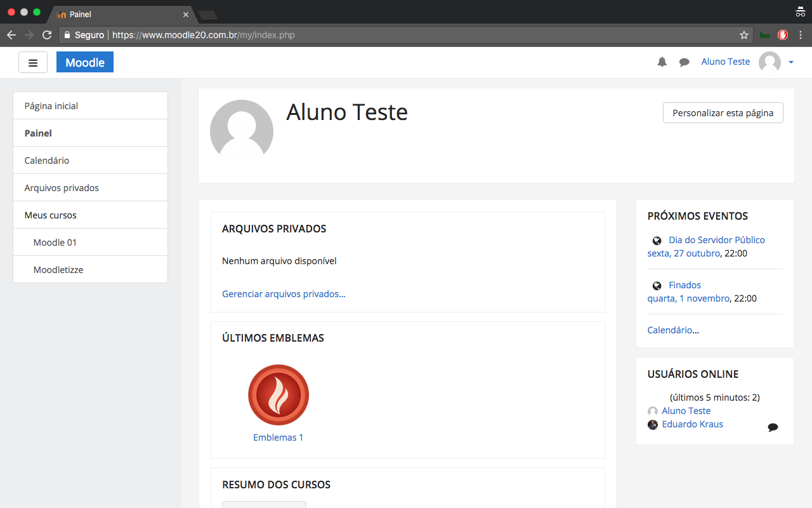Click the Moodle brand logo button
Image resolution: width=812 pixels, height=508 pixels.
tap(85, 62)
